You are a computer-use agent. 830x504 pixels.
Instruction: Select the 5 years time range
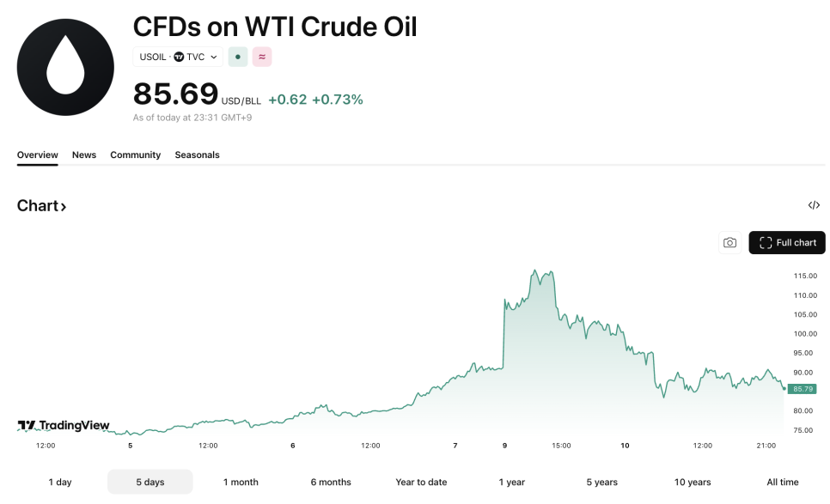click(602, 483)
